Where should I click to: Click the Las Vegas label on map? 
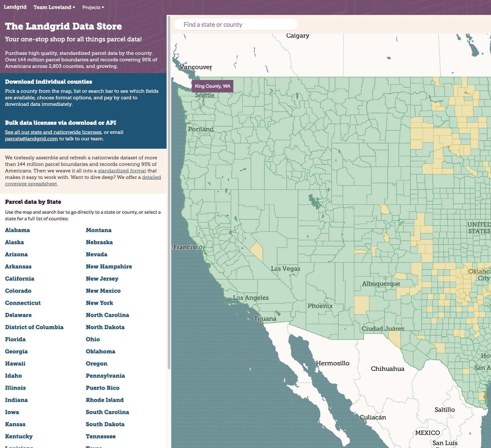(286, 268)
